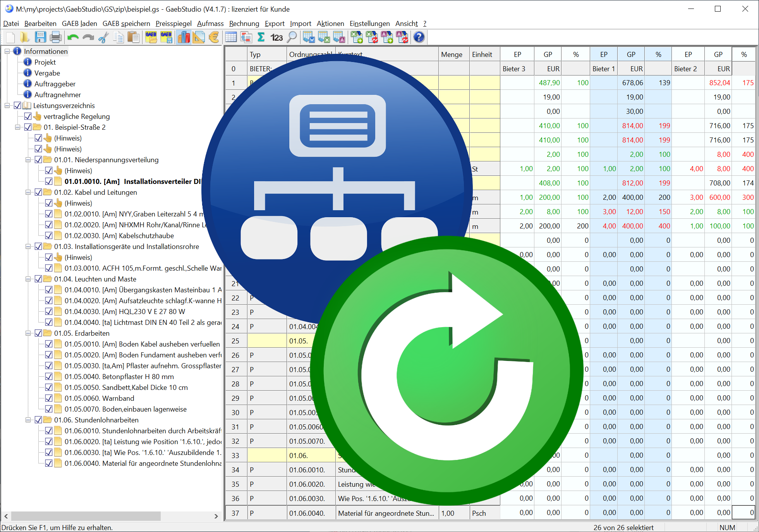Open help with the question mark icon

point(419,38)
